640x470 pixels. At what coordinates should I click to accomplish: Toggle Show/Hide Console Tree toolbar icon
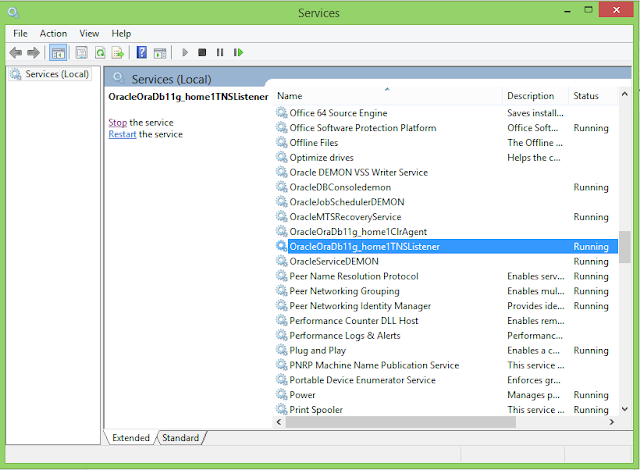[x=58, y=53]
